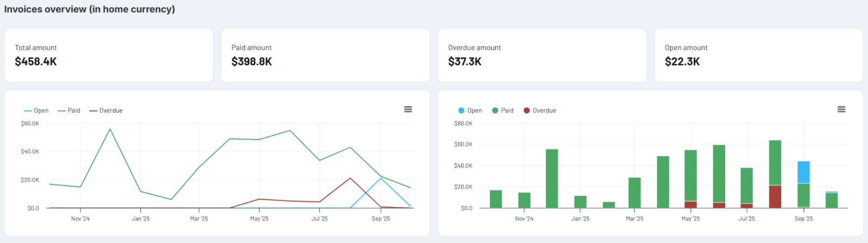Click the Nov '24 label on line chart
The width and height of the screenshot is (868, 243).
coord(80,219)
